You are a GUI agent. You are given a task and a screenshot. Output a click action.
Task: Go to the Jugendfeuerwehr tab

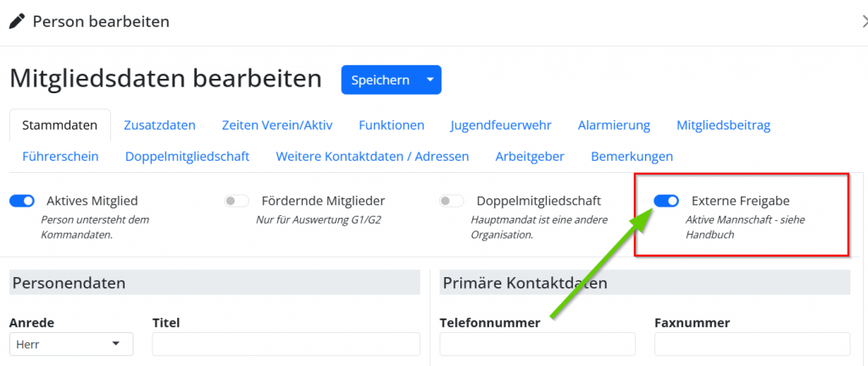(x=501, y=125)
